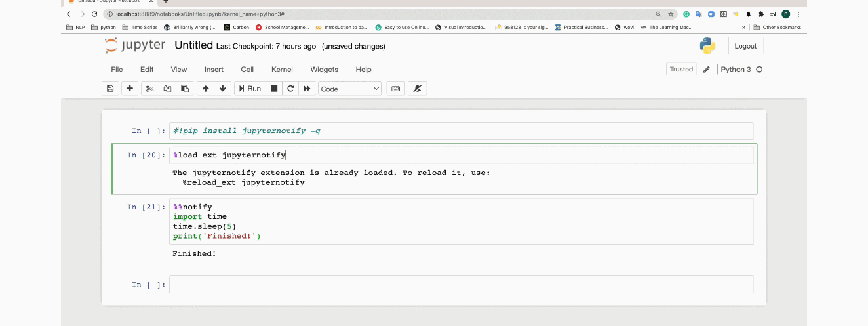Open the NLP bookmarks folder
Image resolution: width=868 pixels, height=326 pixels.
tap(75, 27)
